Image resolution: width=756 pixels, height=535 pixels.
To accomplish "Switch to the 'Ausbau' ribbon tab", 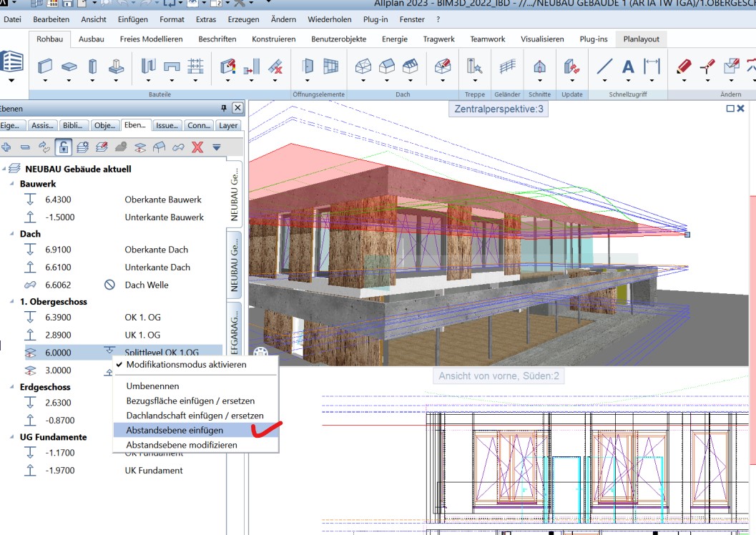I will point(91,39).
